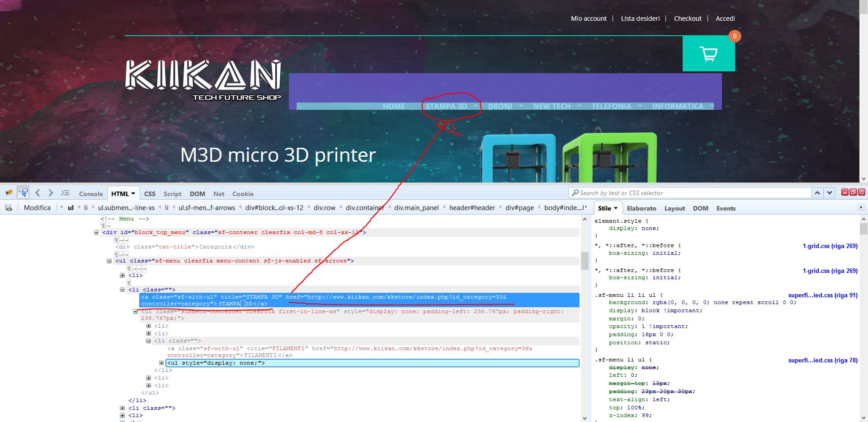The height and width of the screenshot is (422, 868).
Task: Detach Firebug into a separate window
Action: (853, 192)
